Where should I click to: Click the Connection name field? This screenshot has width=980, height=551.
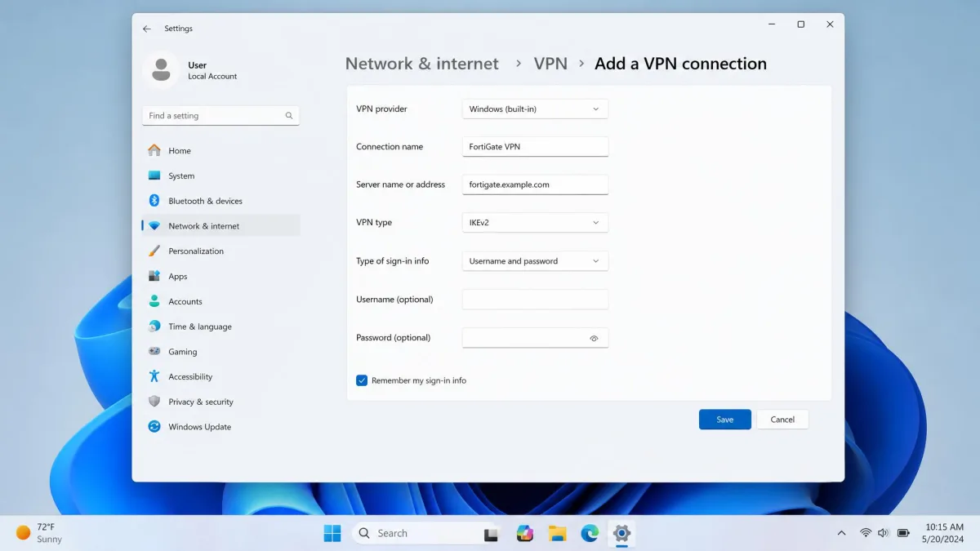[x=535, y=147]
